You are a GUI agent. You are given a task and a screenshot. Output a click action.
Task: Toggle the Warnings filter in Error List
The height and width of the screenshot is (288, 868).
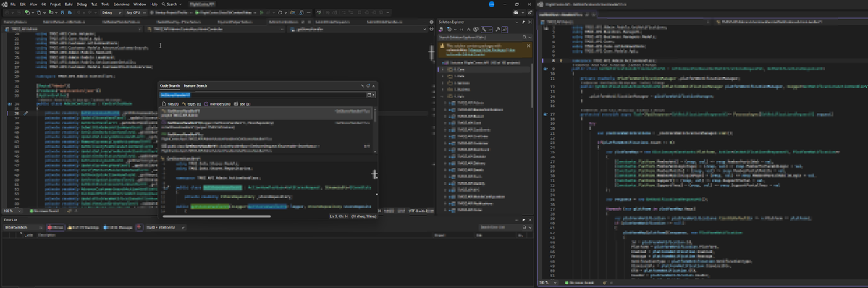click(84, 227)
